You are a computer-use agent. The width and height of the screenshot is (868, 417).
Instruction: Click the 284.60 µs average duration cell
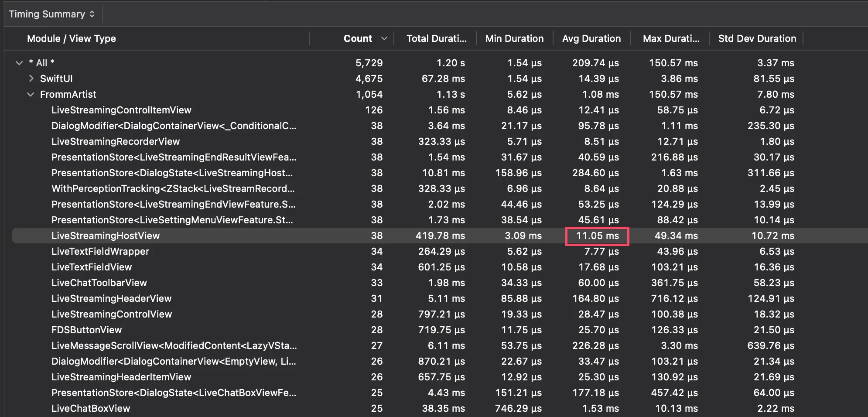595,173
